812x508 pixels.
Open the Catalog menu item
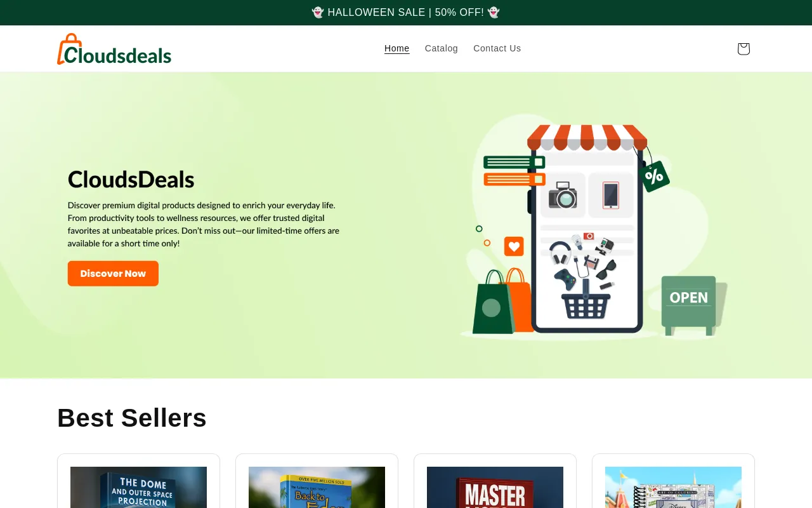(x=442, y=48)
